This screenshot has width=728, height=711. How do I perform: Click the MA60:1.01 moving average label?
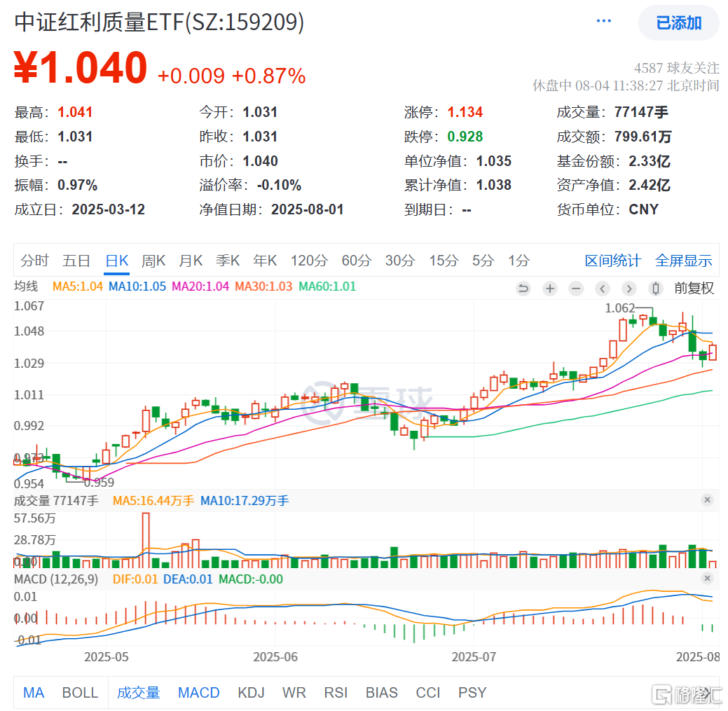click(x=327, y=287)
